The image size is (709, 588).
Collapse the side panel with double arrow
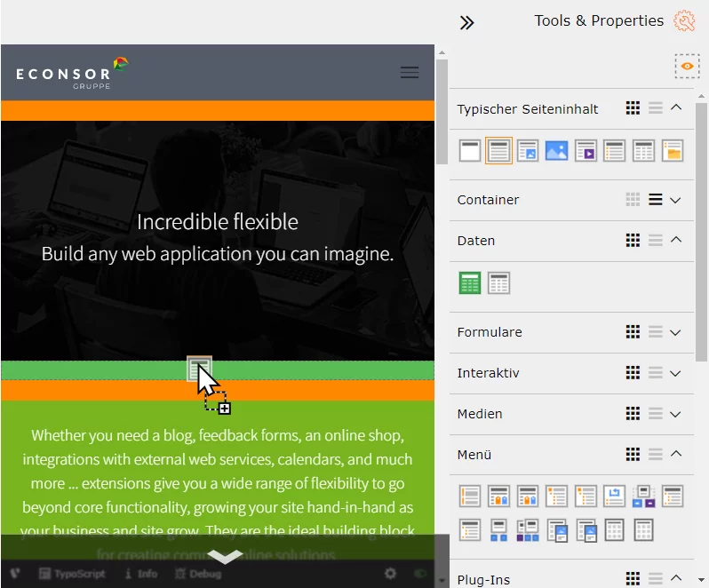(x=466, y=22)
